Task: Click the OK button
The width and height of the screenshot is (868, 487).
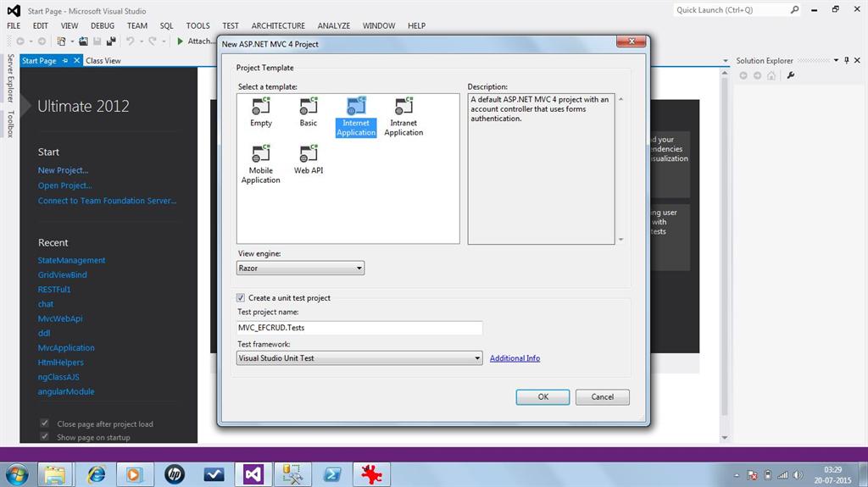Action: tap(542, 396)
